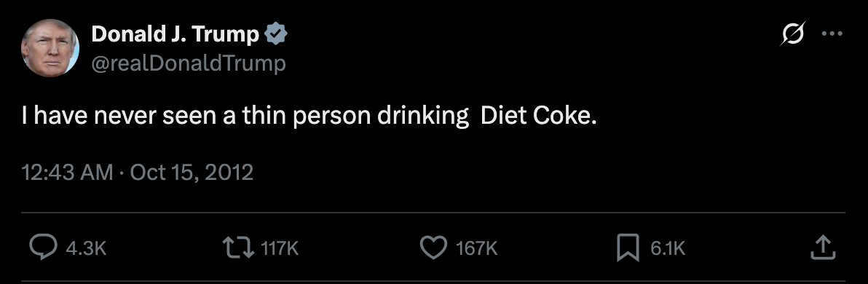View the 4.3K replies count
Image resolution: width=868 pixels, height=284 pixels.
(x=86, y=248)
